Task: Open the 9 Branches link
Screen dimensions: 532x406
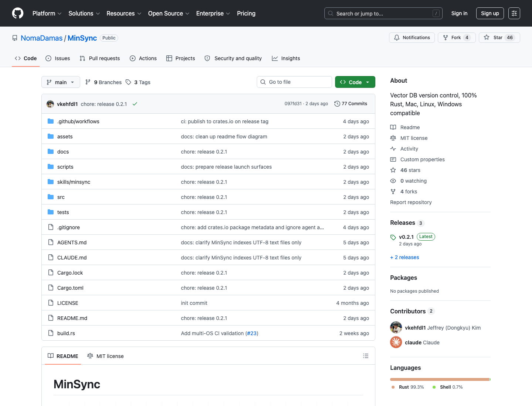Action: point(103,82)
